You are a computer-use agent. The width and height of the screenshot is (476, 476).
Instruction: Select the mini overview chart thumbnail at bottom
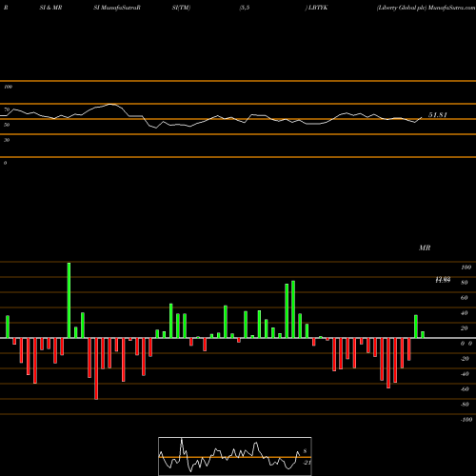(x=235, y=456)
